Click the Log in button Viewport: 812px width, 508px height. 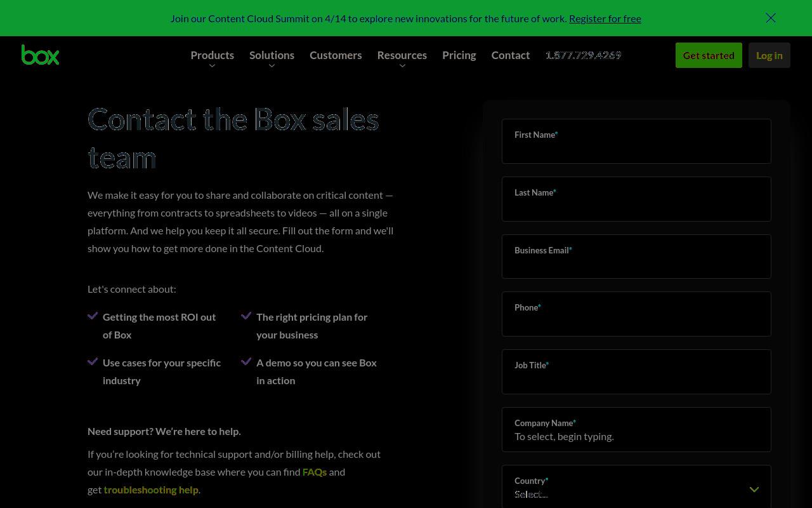coord(769,55)
